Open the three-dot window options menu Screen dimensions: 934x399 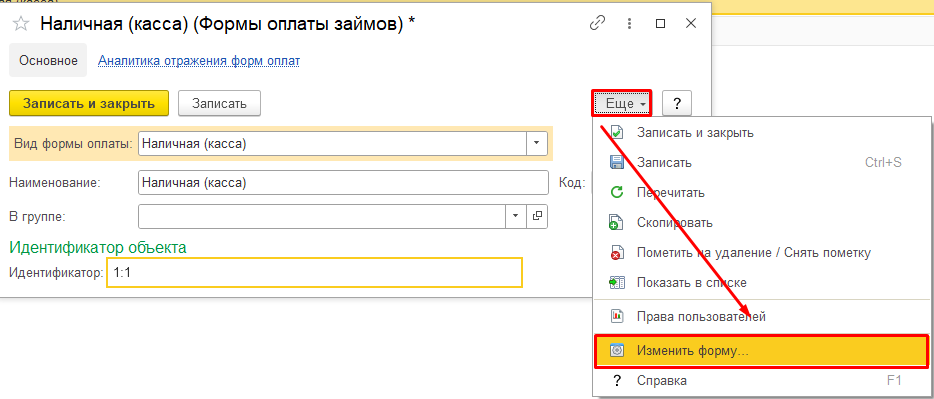click(628, 24)
